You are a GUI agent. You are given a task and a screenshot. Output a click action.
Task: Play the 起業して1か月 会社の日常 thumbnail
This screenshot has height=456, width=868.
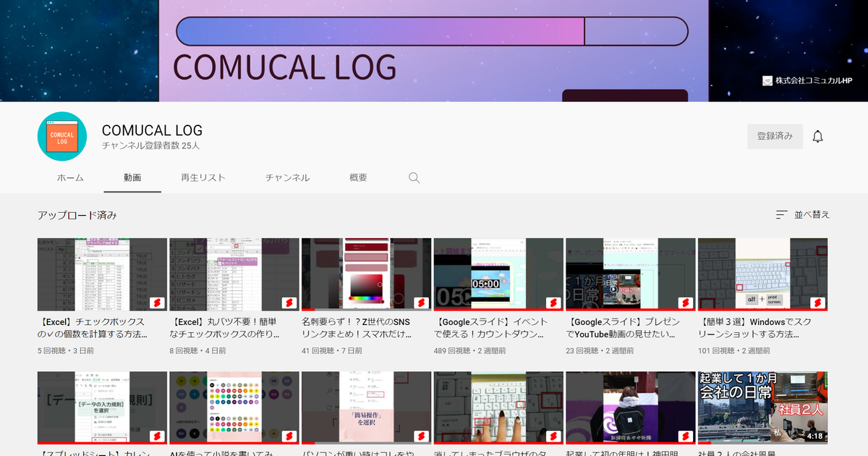[x=763, y=408]
